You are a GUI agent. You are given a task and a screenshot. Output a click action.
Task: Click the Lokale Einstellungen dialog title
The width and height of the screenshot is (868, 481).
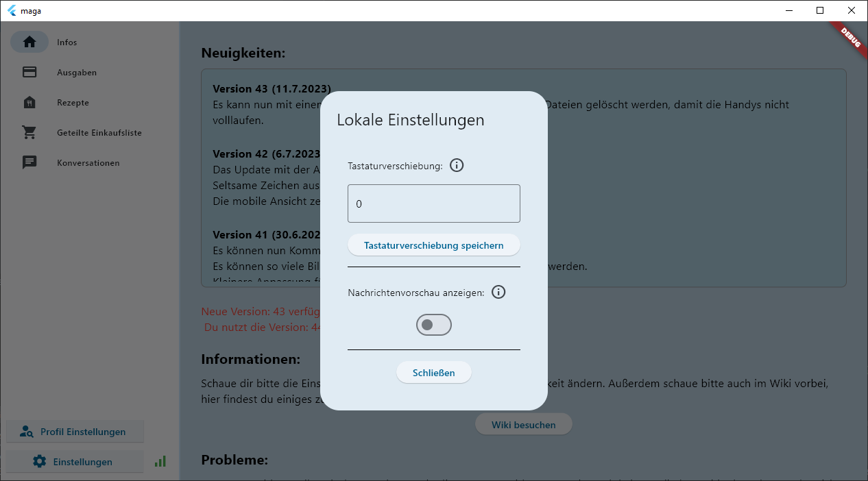pyautogui.click(x=411, y=120)
